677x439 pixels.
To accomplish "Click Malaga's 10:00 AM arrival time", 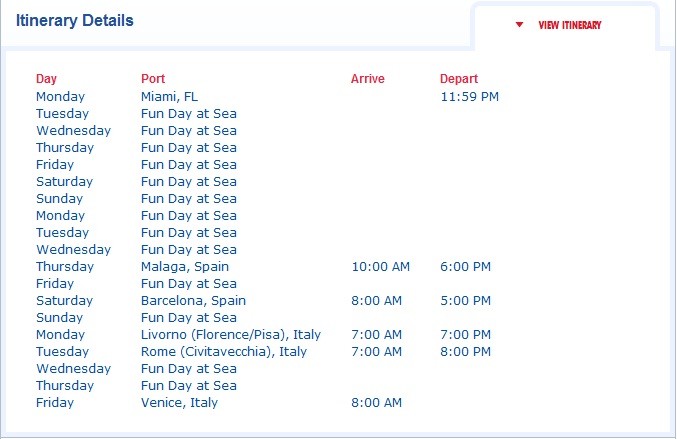I will [380, 267].
